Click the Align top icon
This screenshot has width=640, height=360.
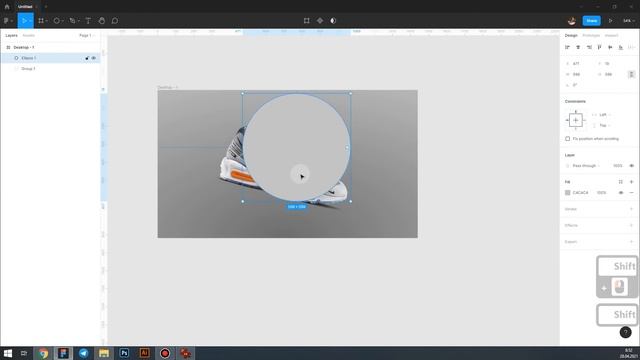(600, 47)
